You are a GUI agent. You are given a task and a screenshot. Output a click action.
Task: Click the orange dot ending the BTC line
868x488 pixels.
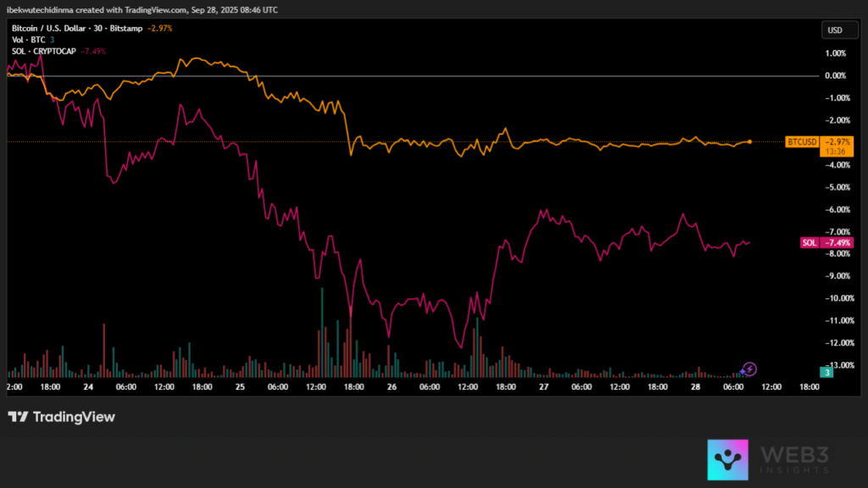tap(749, 141)
